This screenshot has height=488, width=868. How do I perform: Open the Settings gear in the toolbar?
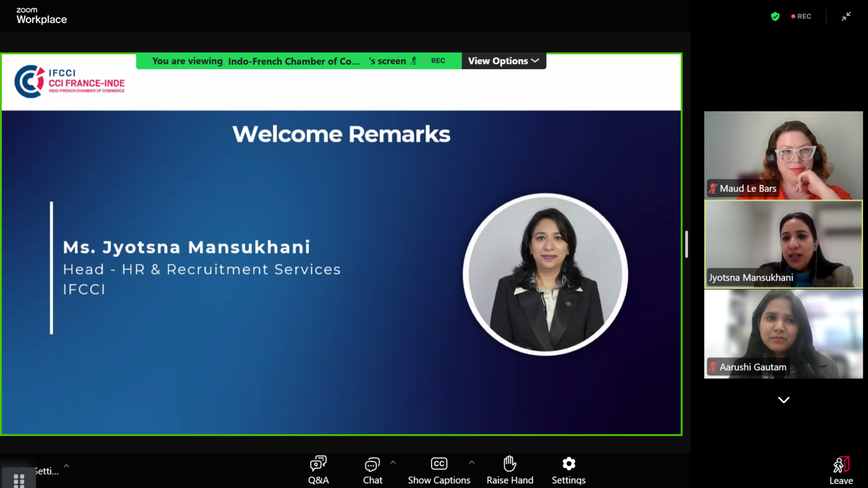coord(568,470)
